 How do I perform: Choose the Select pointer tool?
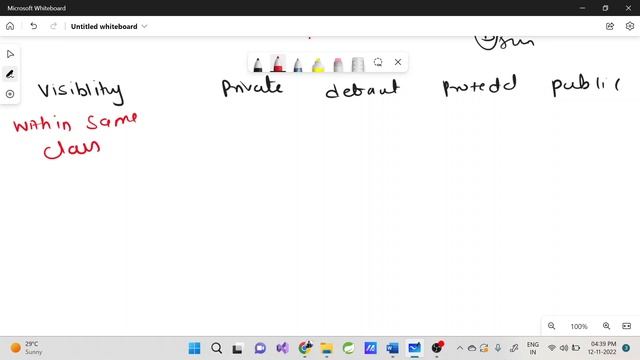[10, 54]
